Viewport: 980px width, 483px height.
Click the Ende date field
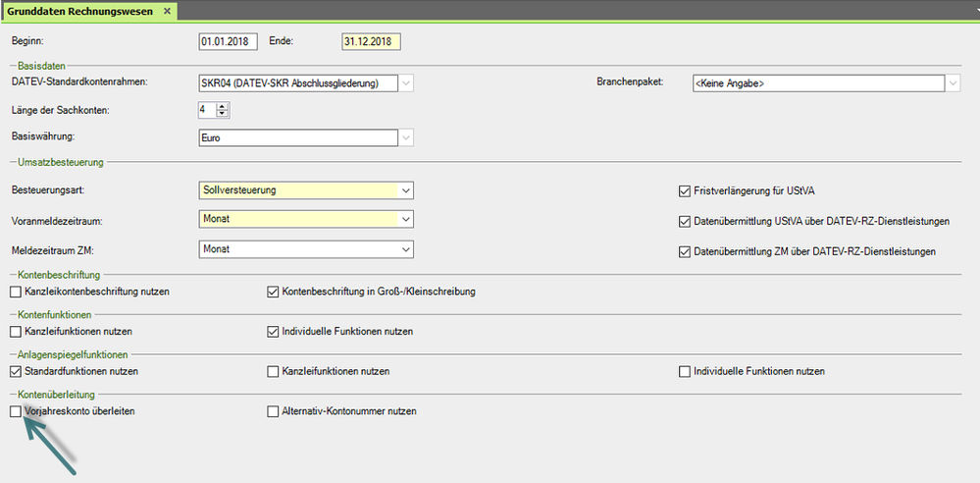click(x=371, y=42)
